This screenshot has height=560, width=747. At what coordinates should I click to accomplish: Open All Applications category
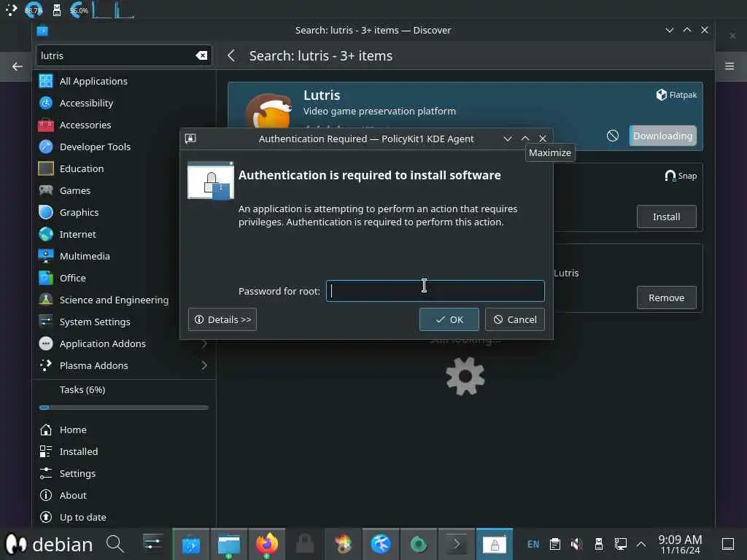[x=124, y=81]
